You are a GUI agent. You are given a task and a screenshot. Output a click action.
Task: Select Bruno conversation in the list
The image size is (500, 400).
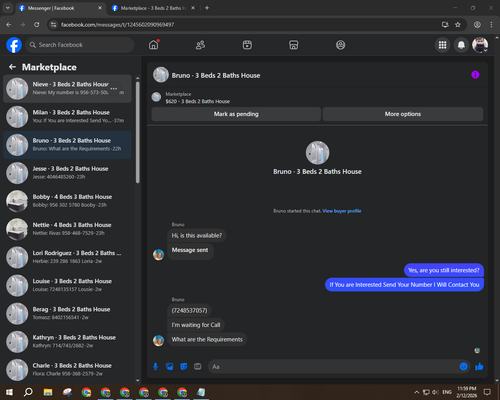click(x=67, y=145)
